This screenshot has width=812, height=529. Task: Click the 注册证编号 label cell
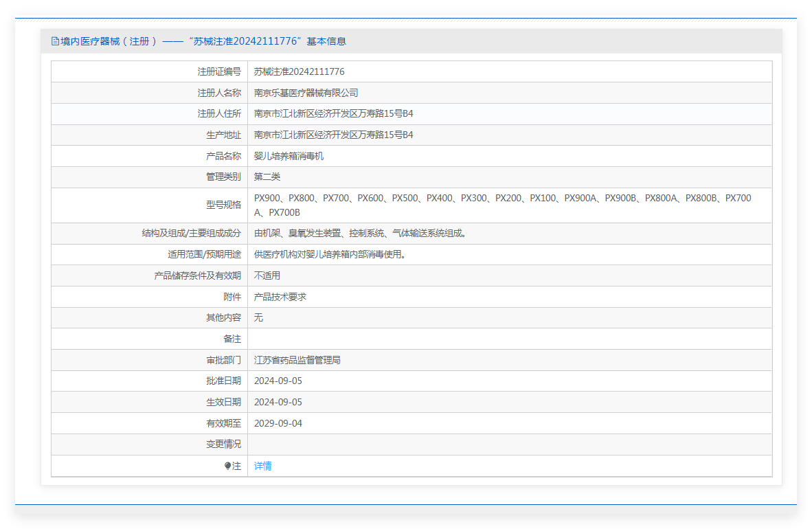pyautogui.click(x=149, y=71)
